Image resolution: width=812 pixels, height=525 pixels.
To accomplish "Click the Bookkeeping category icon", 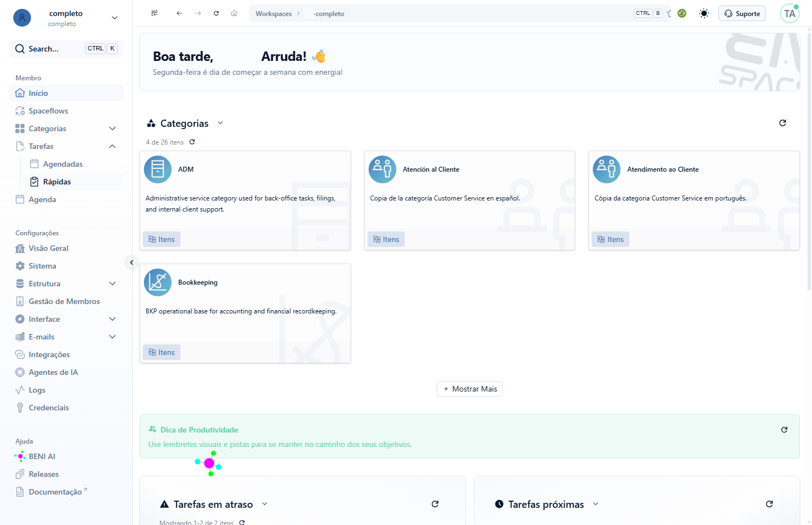I will pos(158,282).
